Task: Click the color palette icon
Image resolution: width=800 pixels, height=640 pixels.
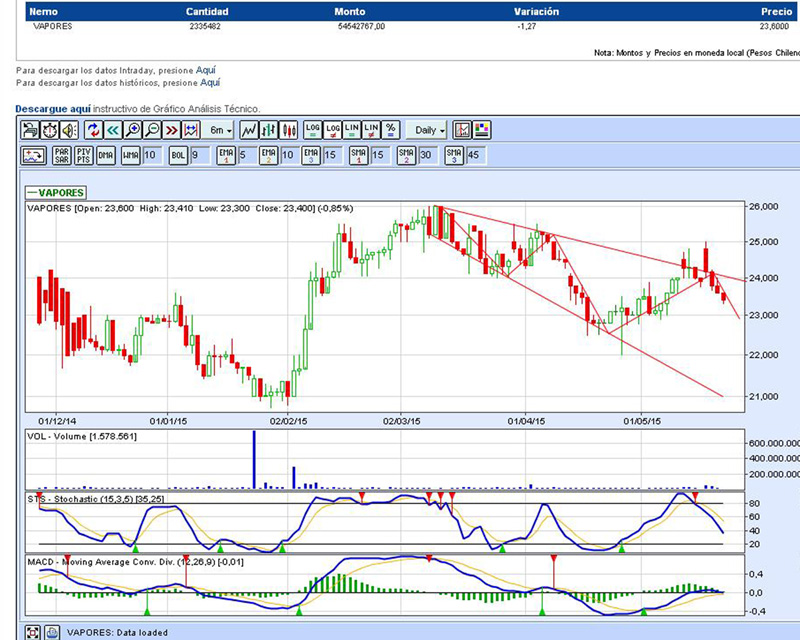Action: (x=482, y=130)
